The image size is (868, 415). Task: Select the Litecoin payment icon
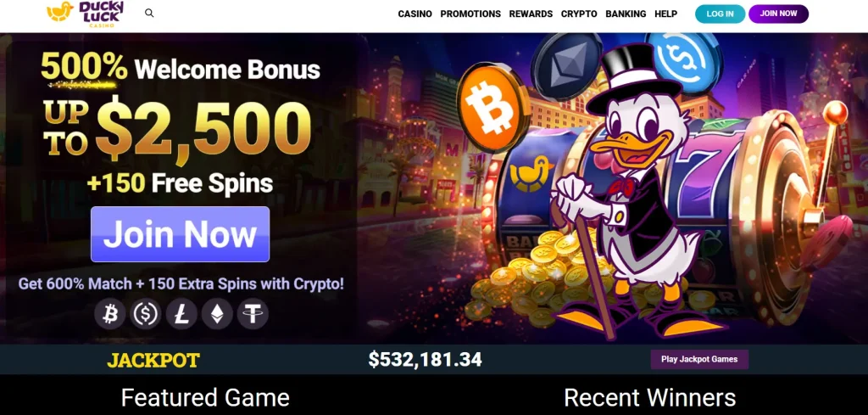tap(181, 315)
